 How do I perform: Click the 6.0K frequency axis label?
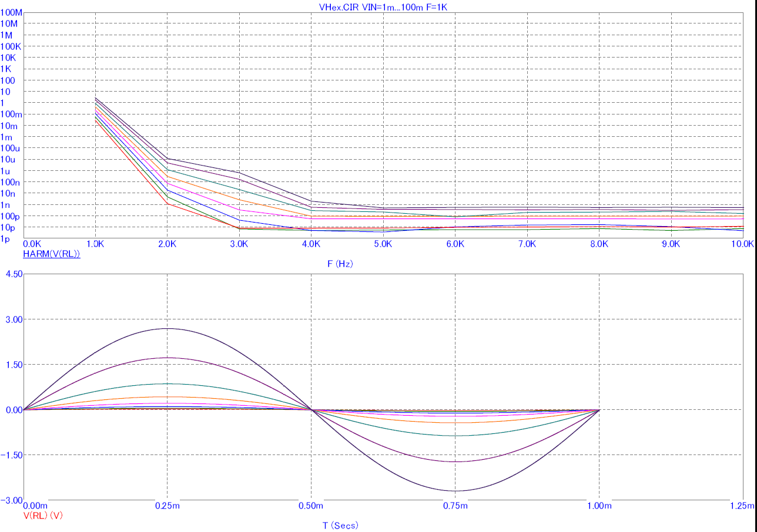(x=455, y=243)
